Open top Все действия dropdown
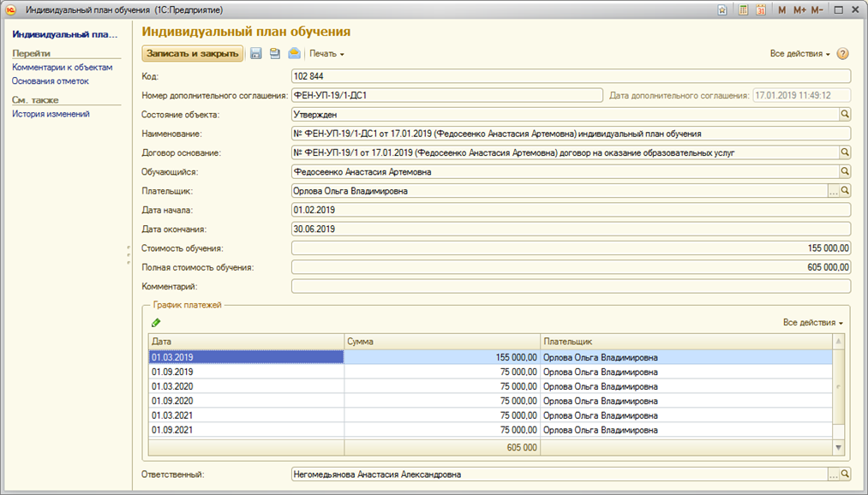 pos(799,54)
